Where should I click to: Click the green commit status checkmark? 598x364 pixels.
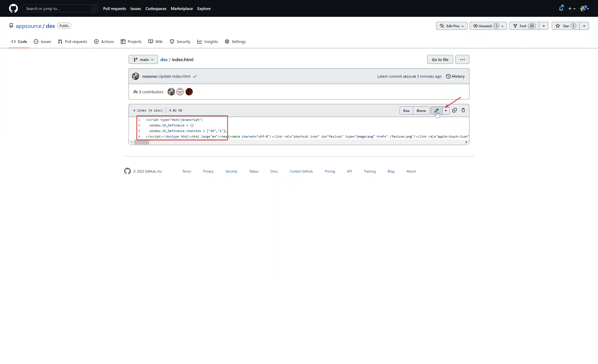coord(195,76)
